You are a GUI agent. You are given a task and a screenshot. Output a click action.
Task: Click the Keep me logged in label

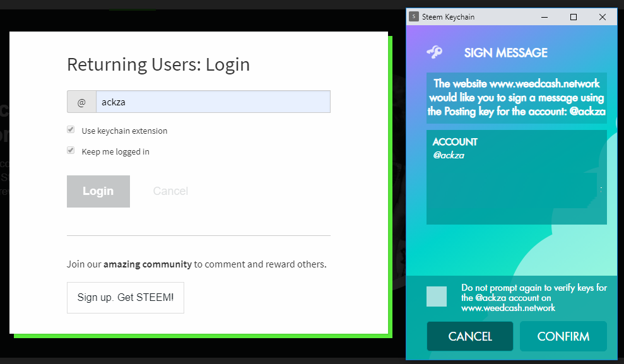(x=115, y=151)
